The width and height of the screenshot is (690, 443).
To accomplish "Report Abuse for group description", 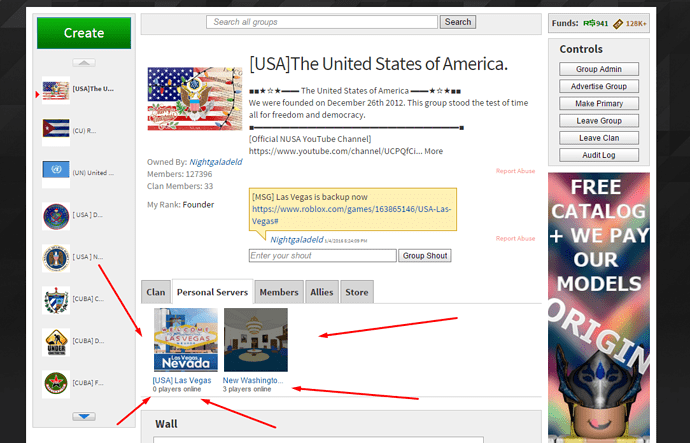I will 515,171.
